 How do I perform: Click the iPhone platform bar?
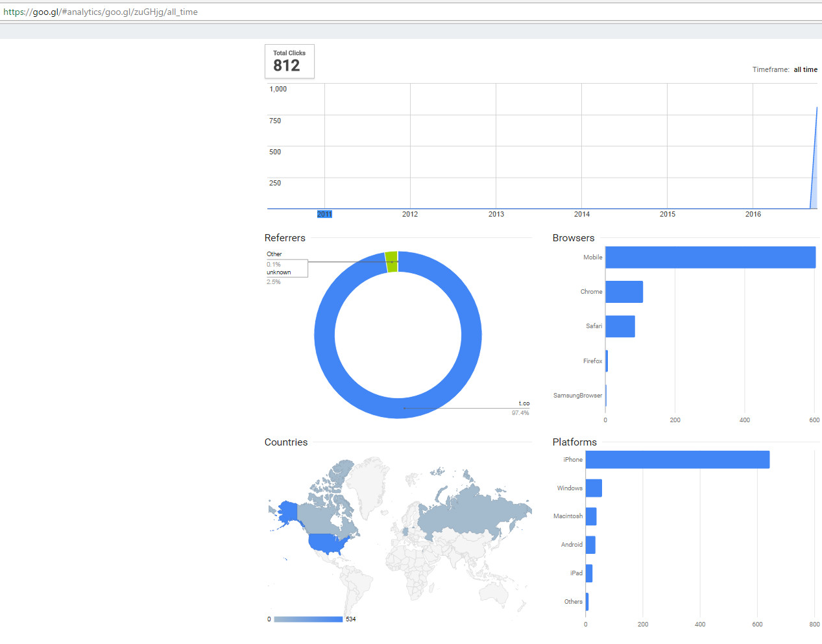click(677, 460)
